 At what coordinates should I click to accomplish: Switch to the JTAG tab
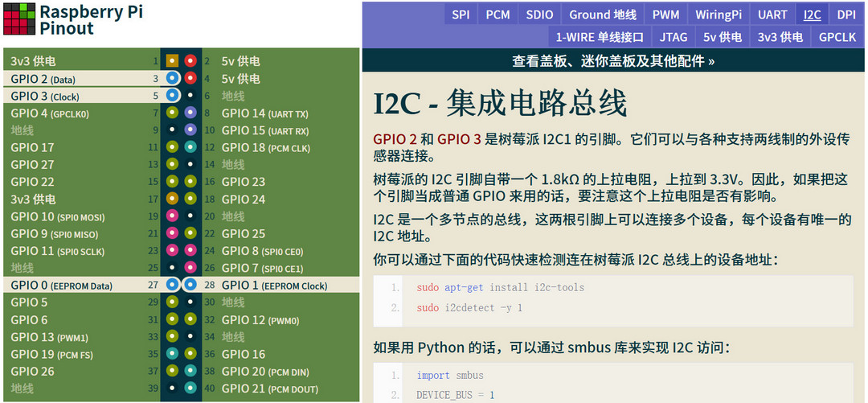(674, 37)
